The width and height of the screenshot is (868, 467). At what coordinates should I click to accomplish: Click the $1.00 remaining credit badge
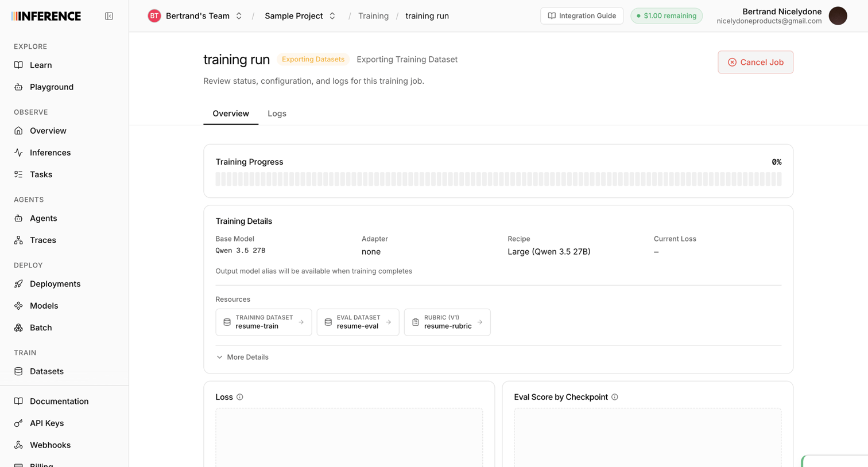point(666,16)
